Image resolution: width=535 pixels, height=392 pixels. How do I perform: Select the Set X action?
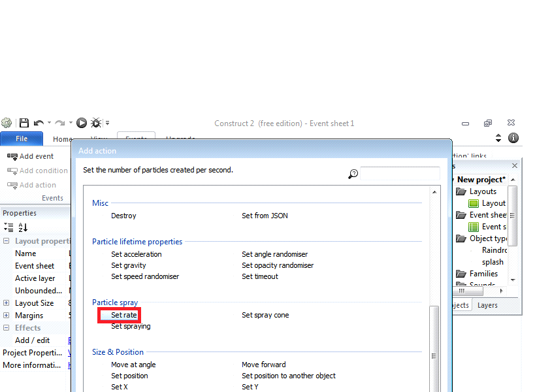120,387
